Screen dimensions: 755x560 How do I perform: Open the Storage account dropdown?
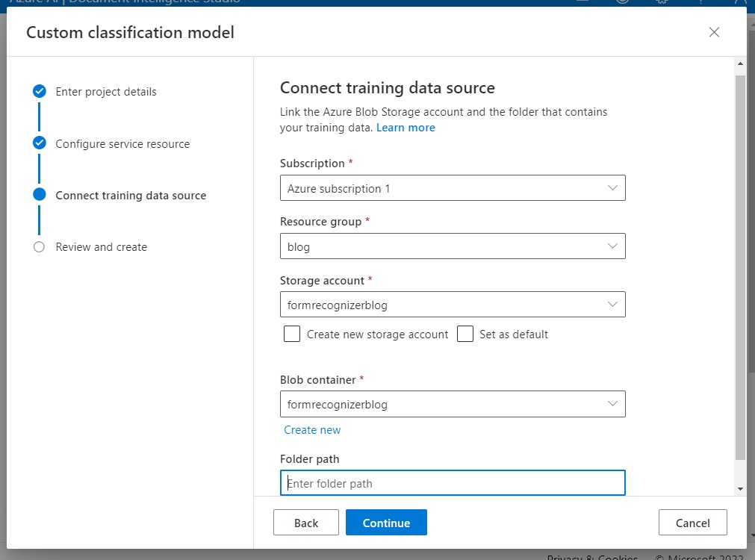(452, 305)
